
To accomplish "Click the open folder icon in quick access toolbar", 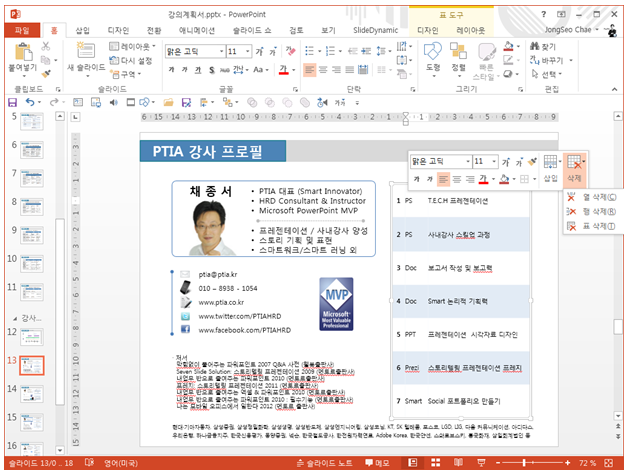I will pyautogui.click(x=168, y=103).
